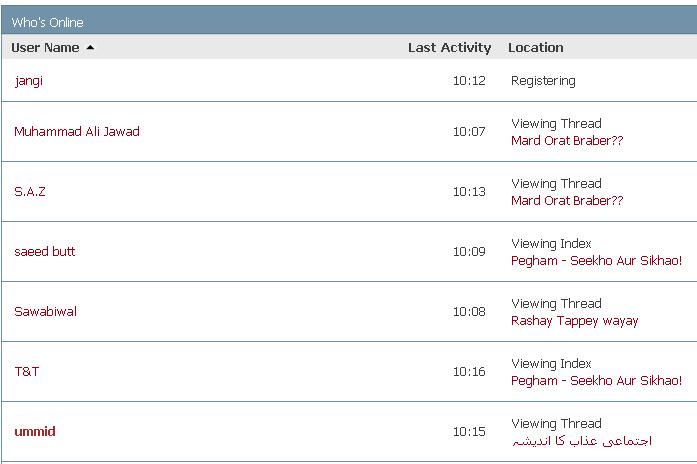Open the T&T member profile
The image size is (697, 464).
click(x=27, y=371)
